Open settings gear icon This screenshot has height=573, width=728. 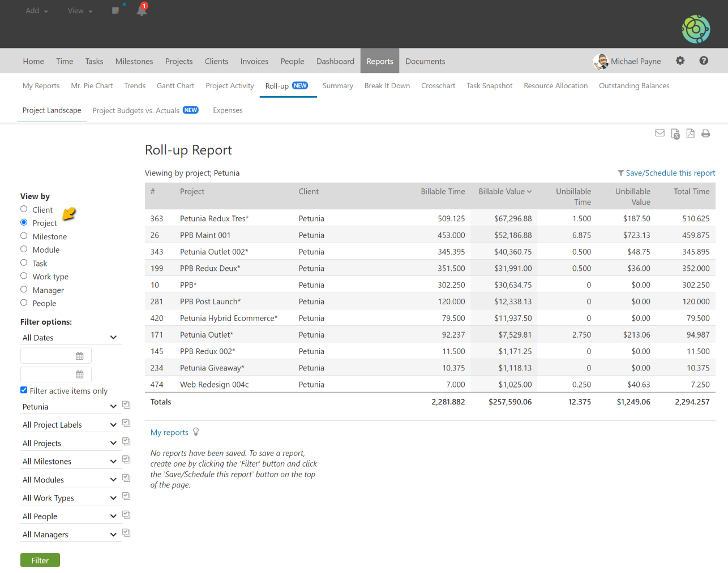(680, 61)
